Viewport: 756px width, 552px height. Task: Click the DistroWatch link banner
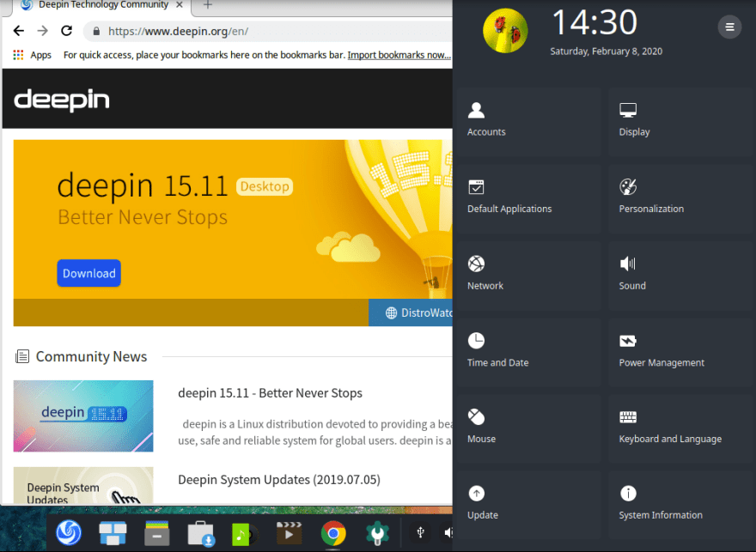411,312
